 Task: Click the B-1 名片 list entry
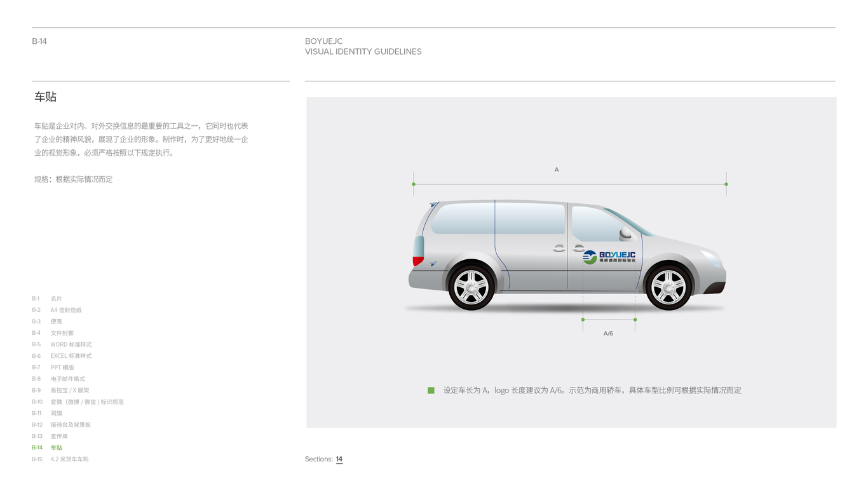(47, 299)
